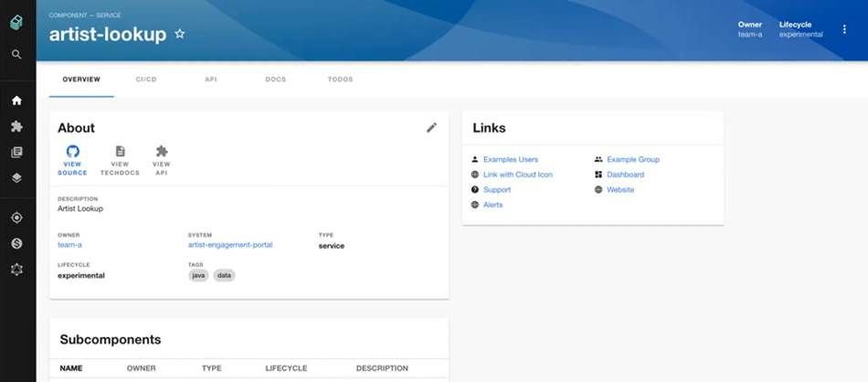Click 'experimental' lifecycle value in header
The width and height of the screenshot is (868, 382).
pyautogui.click(x=801, y=35)
